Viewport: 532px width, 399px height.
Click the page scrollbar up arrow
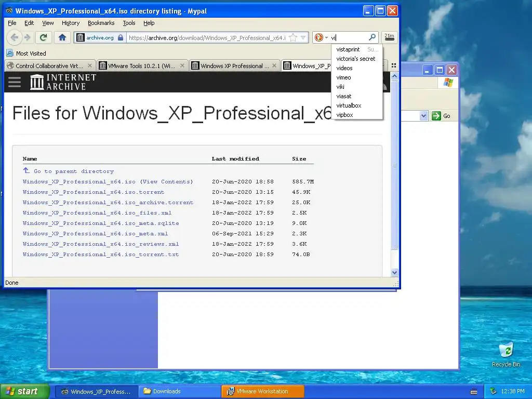394,76
